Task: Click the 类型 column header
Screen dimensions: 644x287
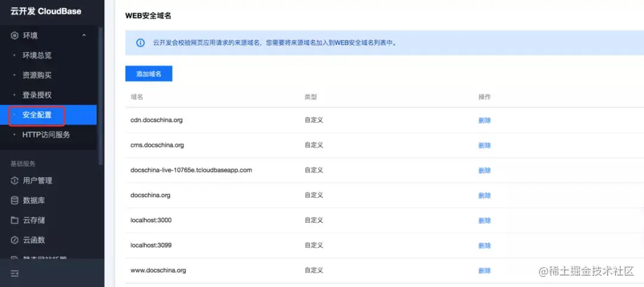Action: click(311, 97)
